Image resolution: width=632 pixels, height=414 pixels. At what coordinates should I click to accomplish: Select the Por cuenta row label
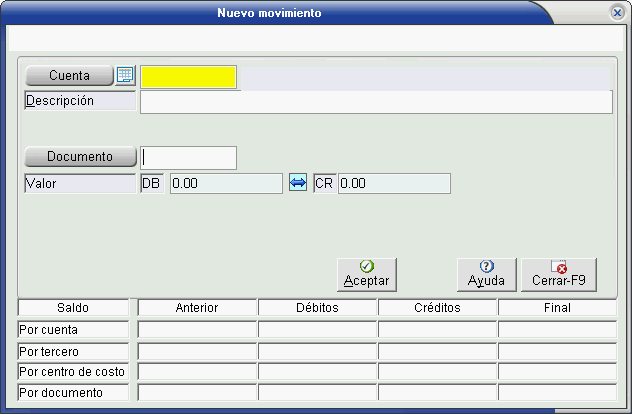[73, 329]
